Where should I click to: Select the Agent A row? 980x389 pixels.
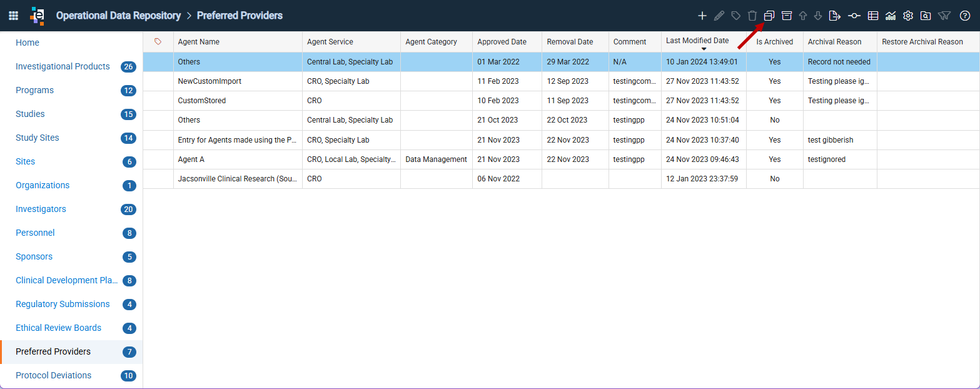click(x=561, y=159)
